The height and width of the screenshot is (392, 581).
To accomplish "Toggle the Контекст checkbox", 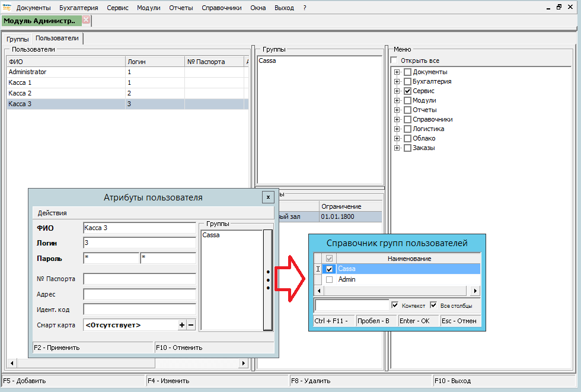I will click(395, 305).
